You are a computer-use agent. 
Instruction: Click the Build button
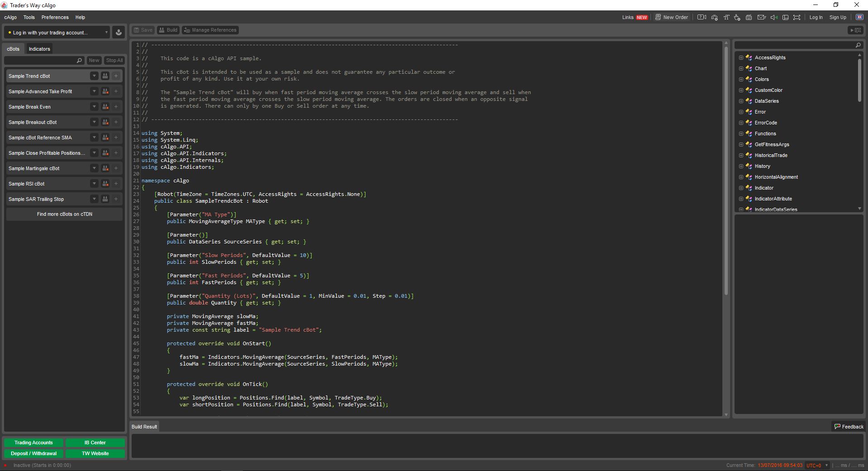pyautogui.click(x=168, y=30)
